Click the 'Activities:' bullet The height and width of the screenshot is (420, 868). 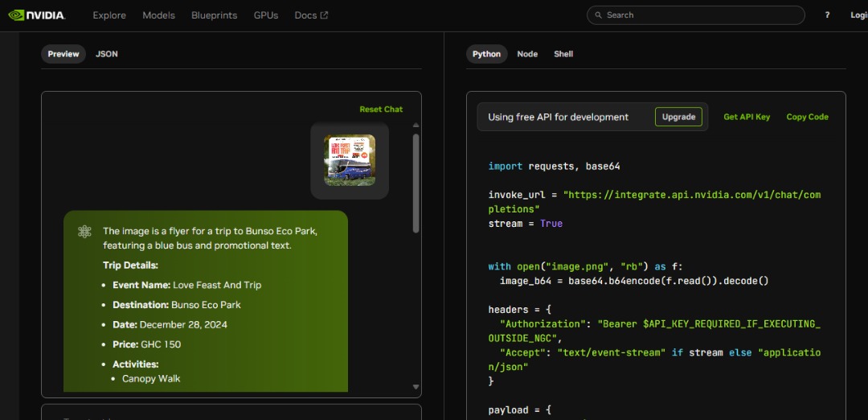[x=136, y=364]
